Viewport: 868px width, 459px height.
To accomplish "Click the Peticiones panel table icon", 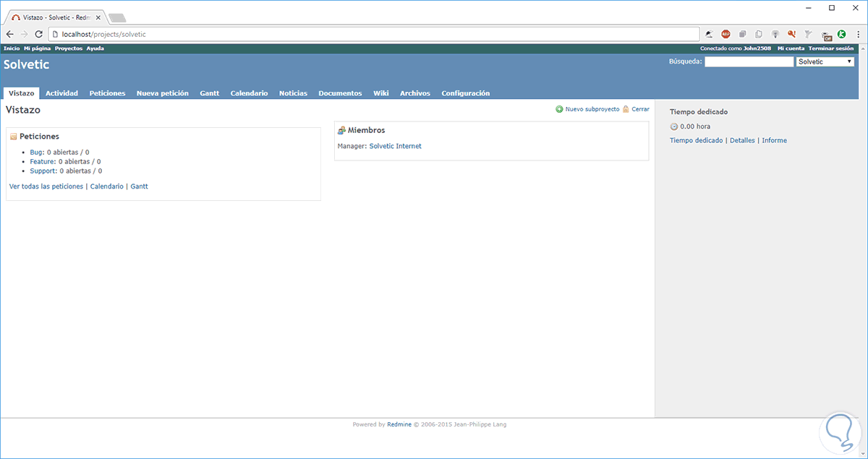I will [12, 136].
